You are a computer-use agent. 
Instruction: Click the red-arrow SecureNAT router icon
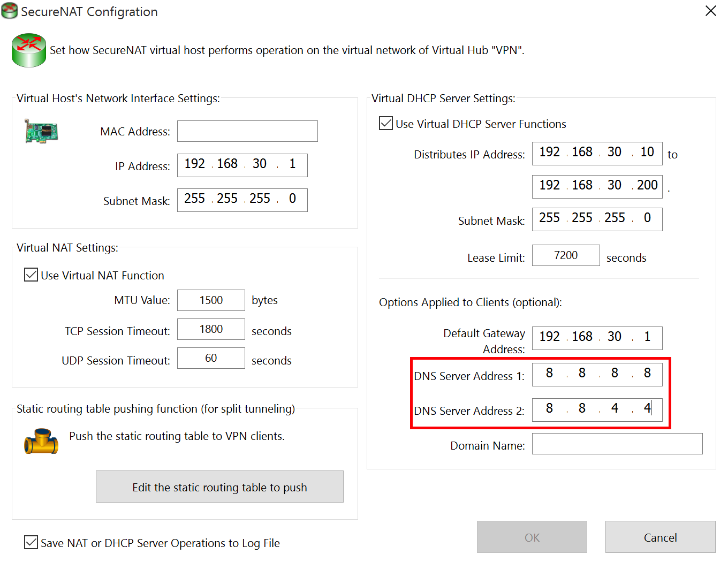pyautogui.click(x=29, y=50)
